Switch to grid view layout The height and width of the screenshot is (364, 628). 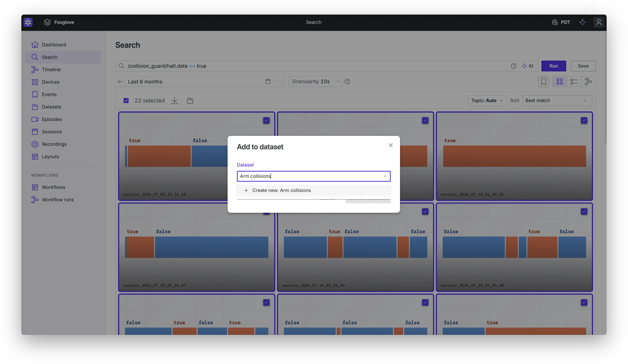pyautogui.click(x=559, y=82)
